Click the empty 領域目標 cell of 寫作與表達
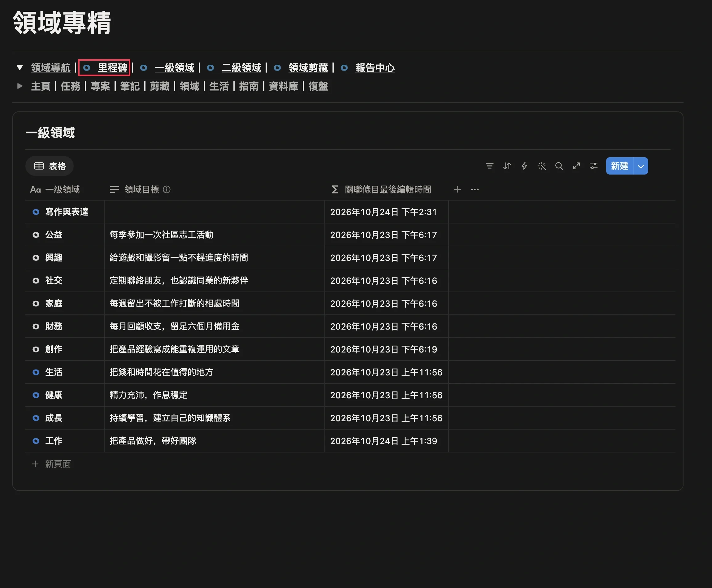Screen dimensions: 712x588 [215, 212]
